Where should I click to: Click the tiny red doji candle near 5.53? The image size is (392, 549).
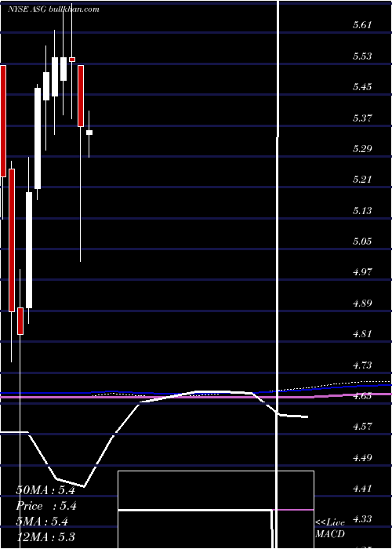(x=72, y=60)
